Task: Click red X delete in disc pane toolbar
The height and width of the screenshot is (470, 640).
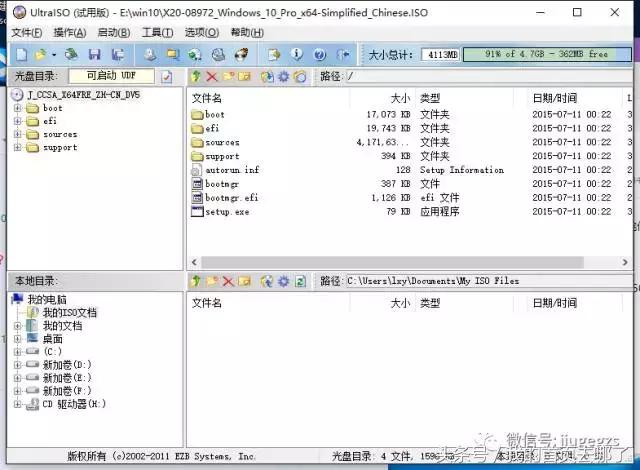Action: pyautogui.click(x=212, y=76)
